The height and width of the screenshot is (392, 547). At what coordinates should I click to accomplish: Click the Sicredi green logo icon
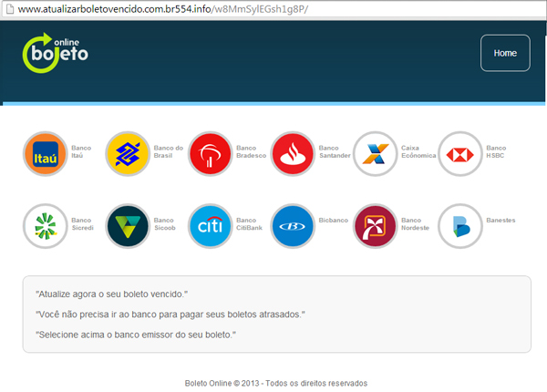(46, 225)
